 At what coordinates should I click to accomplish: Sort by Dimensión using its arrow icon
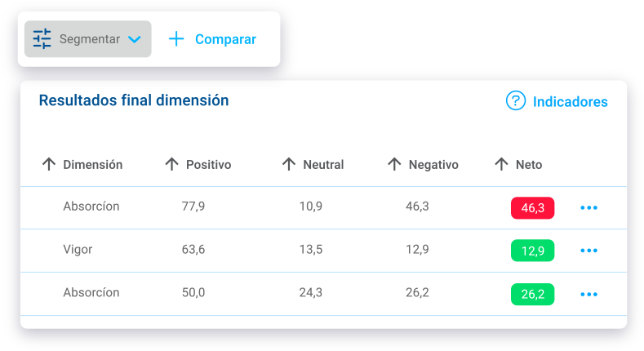click(x=49, y=164)
